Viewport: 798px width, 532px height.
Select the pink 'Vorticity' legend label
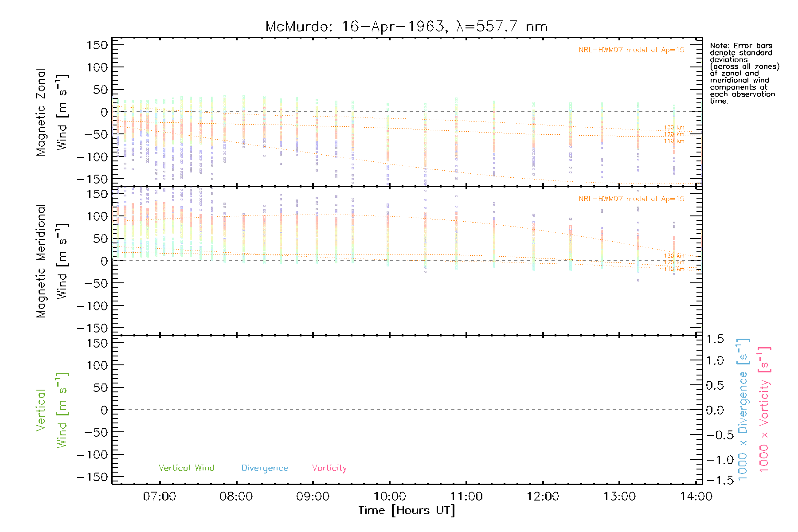coord(329,468)
